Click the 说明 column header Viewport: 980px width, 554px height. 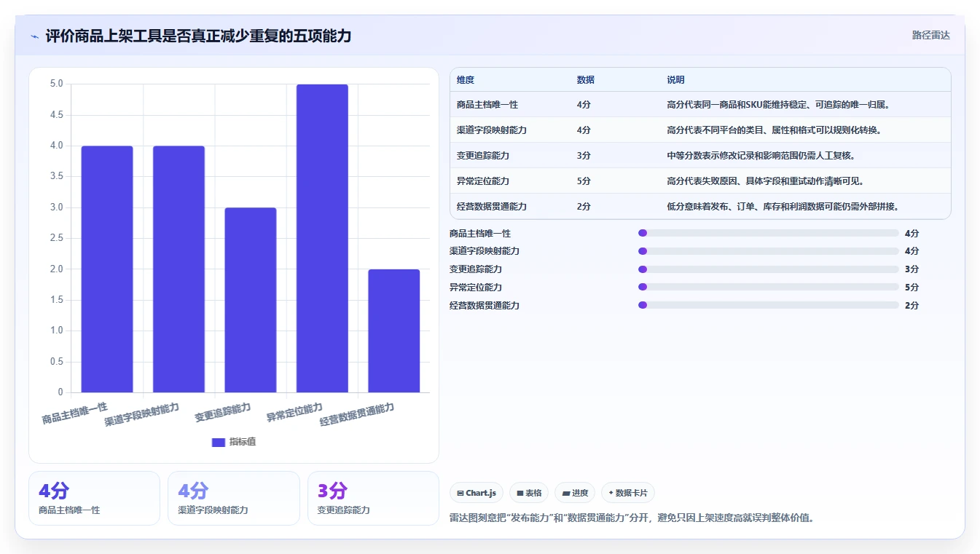[x=675, y=80]
